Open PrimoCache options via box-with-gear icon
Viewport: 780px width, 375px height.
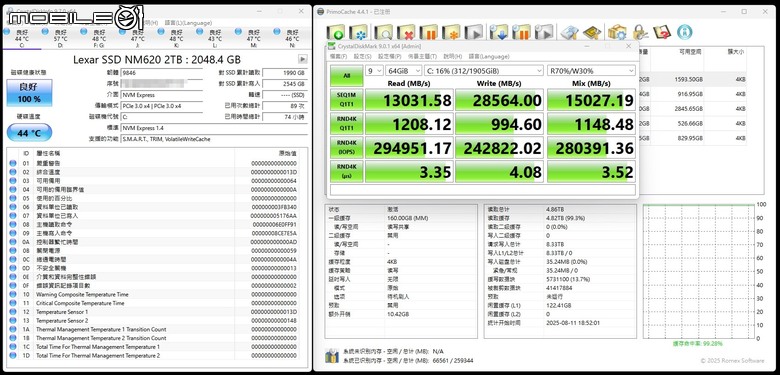coord(617,33)
